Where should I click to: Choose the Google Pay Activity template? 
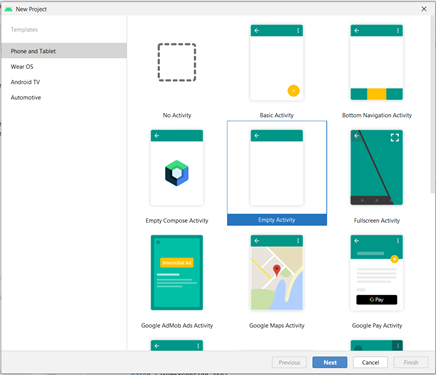pos(377,273)
